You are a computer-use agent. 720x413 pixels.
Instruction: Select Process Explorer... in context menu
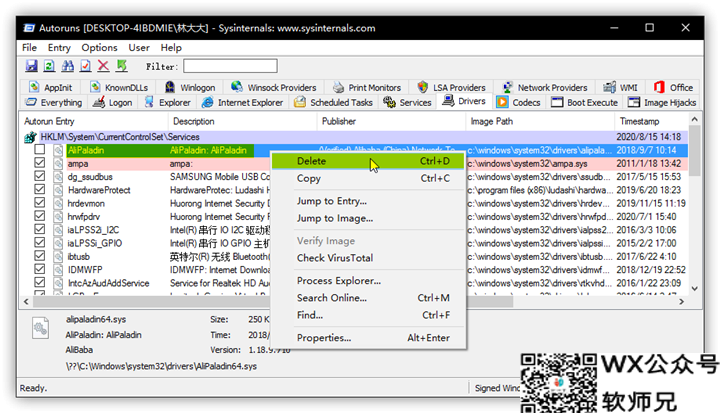pos(368,281)
